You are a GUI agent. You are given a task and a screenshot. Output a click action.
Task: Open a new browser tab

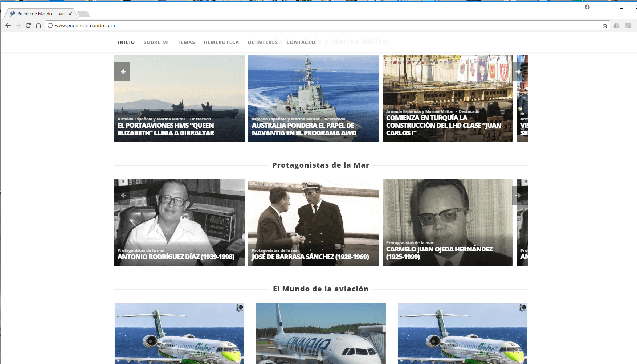(83, 14)
